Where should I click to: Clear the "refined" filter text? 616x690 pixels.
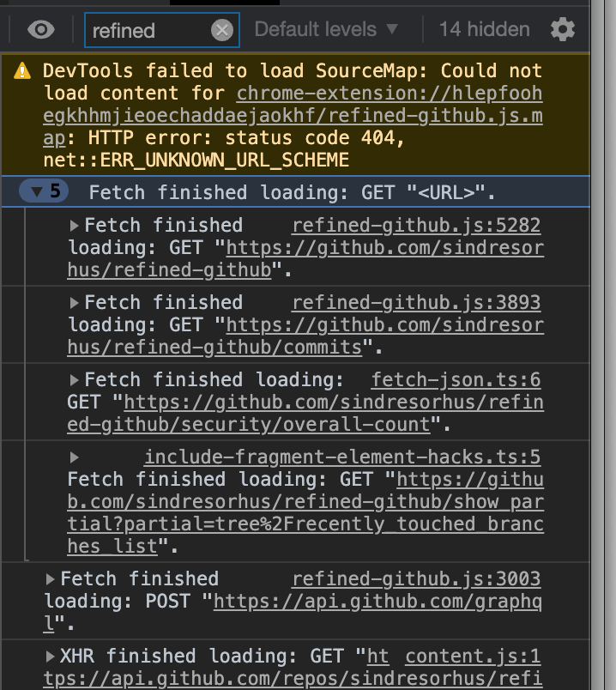[221, 29]
